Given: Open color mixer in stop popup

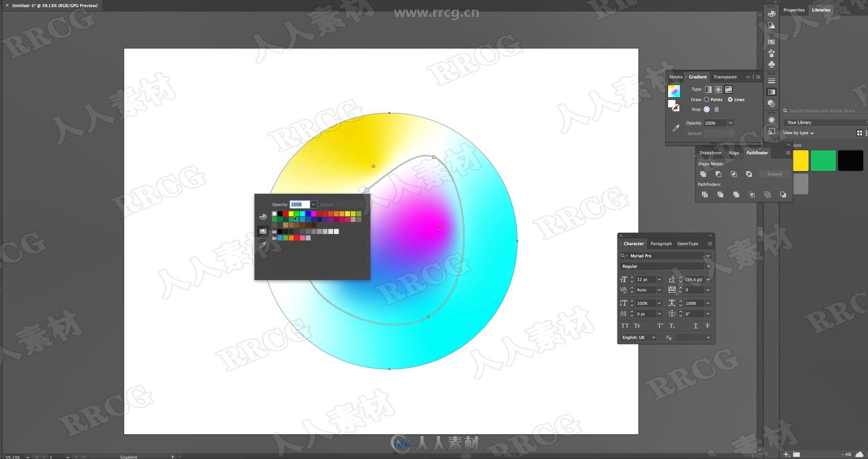Looking at the screenshot, I should click(263, 217).
